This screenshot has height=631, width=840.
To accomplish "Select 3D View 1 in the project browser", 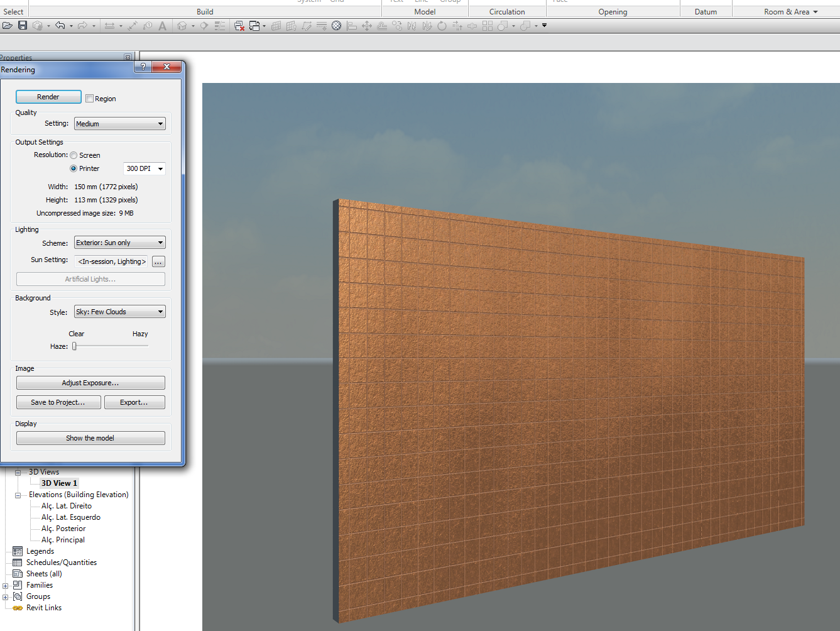I will coord(59,483).
